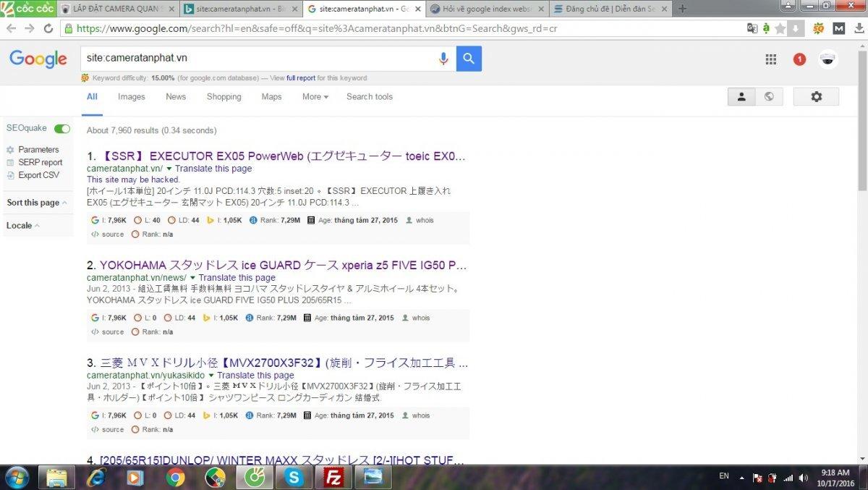Screen dimensions: 868x490
Task: Open the Windows Start menu
Action: [17, 477]
